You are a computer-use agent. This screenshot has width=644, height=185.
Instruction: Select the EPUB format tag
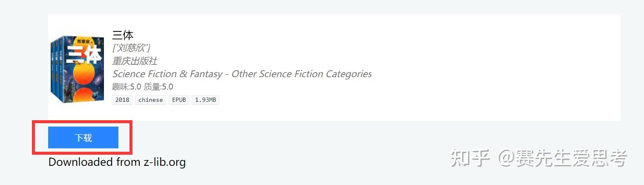[x=178, y=100]
